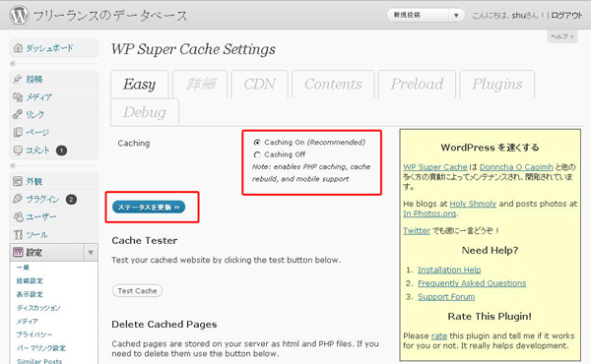Open the 一般 settings submenu

(23, 268)
